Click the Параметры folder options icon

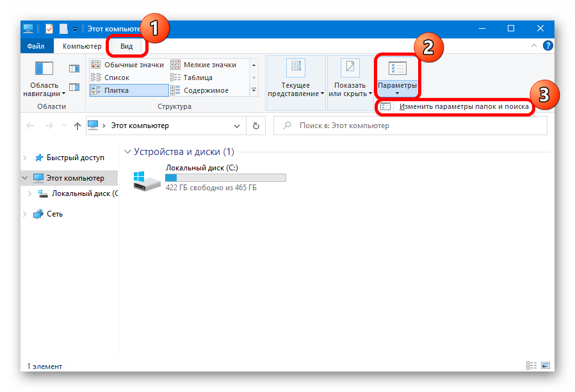[x=397, y=68]
